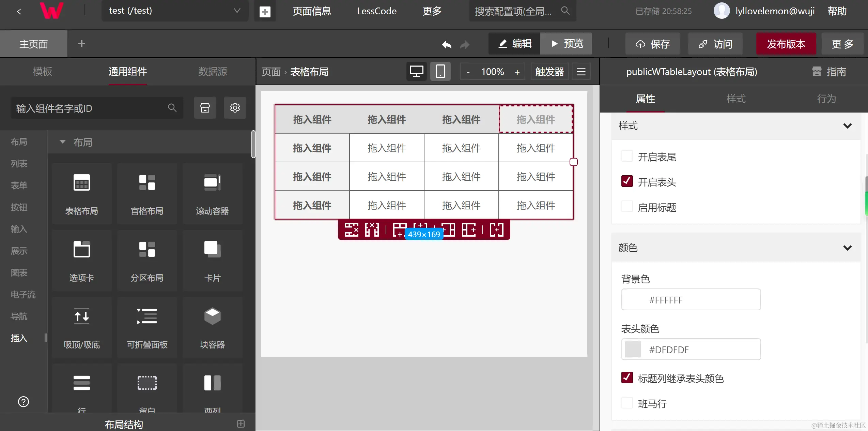Switch to desktop view icon

416,72
